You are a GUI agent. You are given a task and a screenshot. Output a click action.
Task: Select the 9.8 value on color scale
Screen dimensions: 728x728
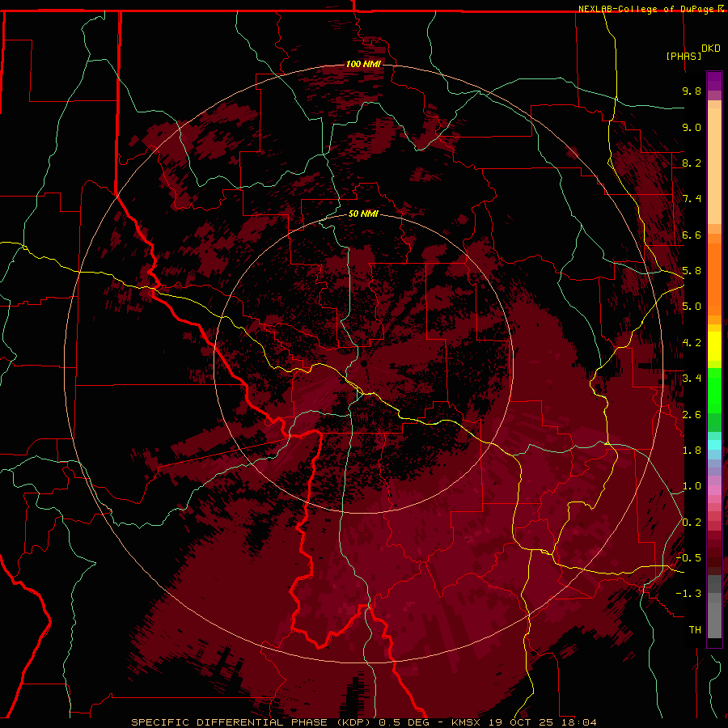pyautogui.click(x=692, y=91)
